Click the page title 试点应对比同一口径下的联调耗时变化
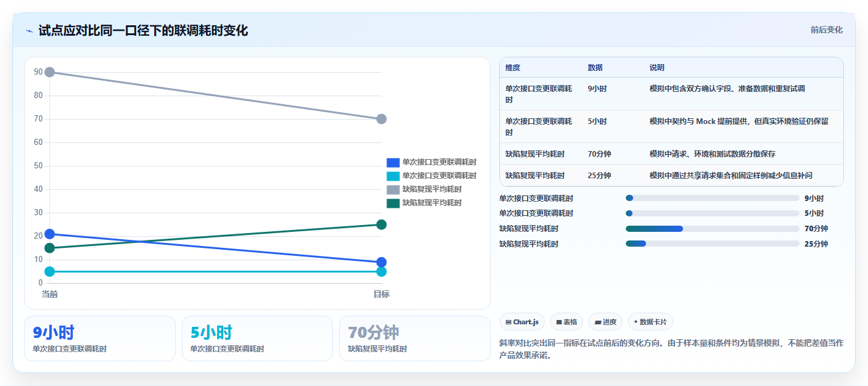Image resolution: width=868 pixels, height=386 pixels. click(x=143, y=30)
